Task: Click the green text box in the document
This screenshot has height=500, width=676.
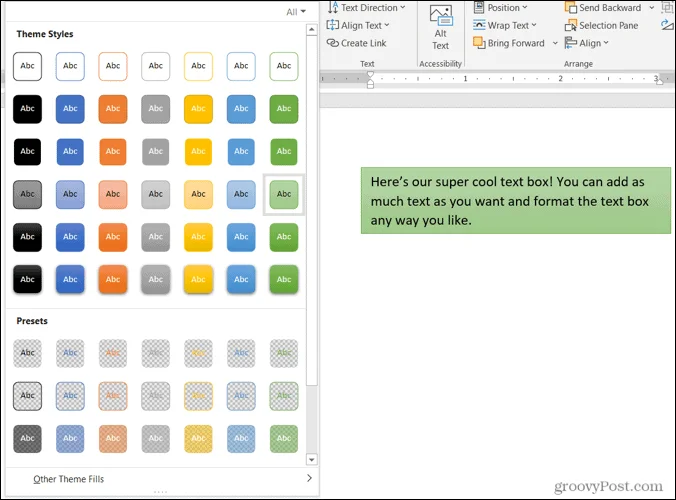Action: (516, 200)
